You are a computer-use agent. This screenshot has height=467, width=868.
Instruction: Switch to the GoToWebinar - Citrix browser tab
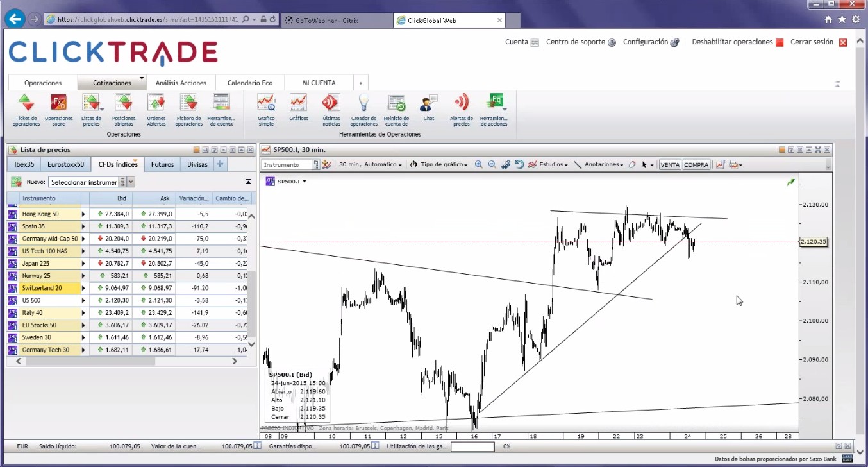click(x=337, y=21)
